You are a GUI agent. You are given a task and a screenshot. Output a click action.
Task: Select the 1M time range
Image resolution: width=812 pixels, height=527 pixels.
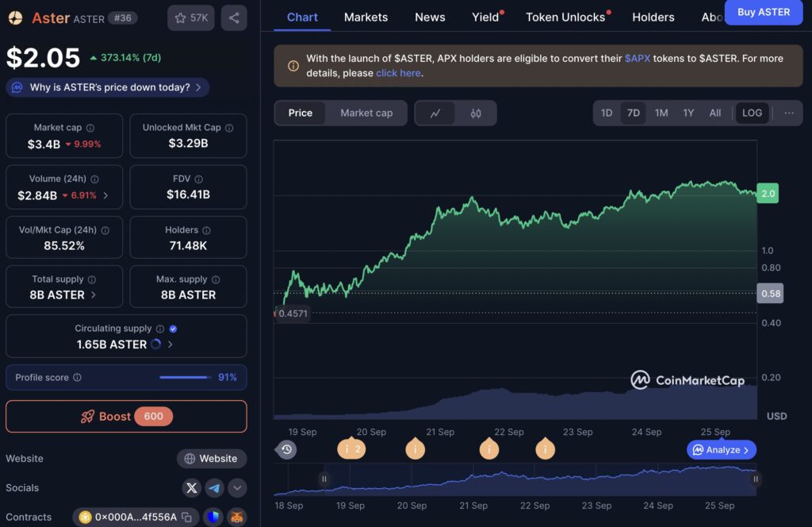click(661, 113)
